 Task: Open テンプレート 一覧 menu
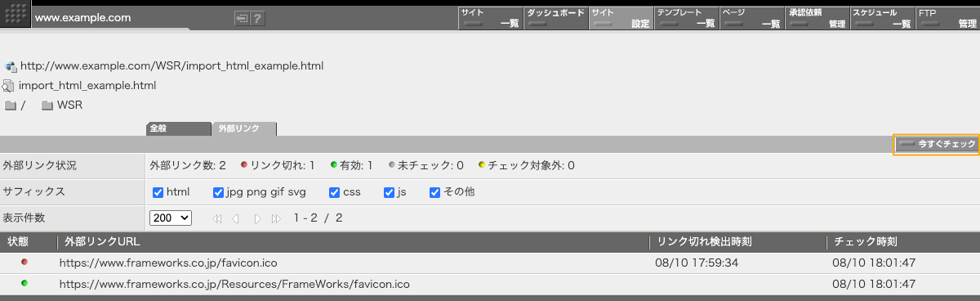(x=686, y=18)
